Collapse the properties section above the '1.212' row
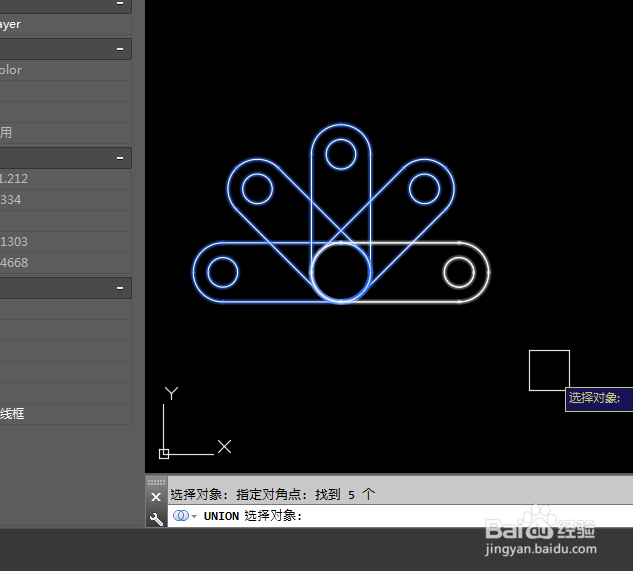Screen dimensions: 633x571 pyautogui.click(x=120, y=158)
